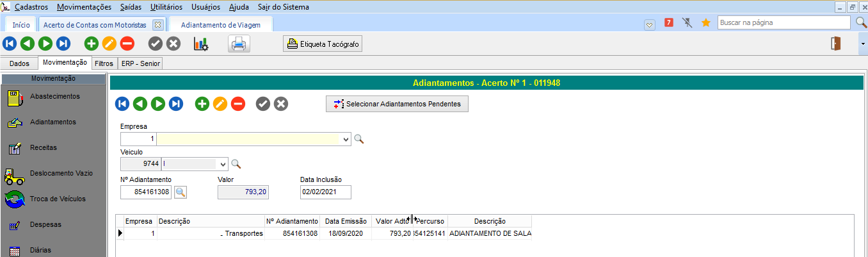Click ADIANTAMENTO DE SALA cell in grid
868x257 pixels.
pyautogui.click(x=490, y=233)
